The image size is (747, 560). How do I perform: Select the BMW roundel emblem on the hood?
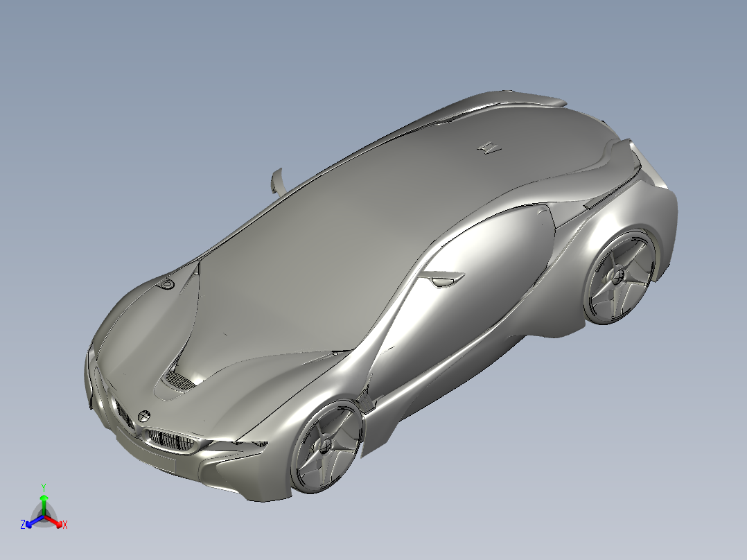[x=144, y=416]
